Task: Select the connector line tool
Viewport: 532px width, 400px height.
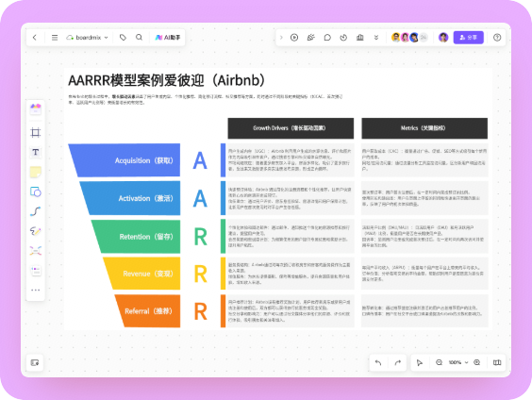Action: [36, 211]
